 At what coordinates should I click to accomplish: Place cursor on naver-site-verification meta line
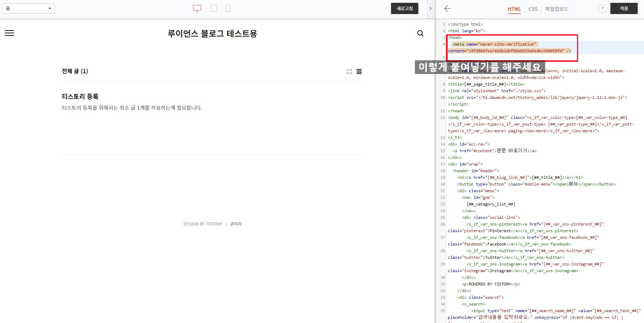494,44
